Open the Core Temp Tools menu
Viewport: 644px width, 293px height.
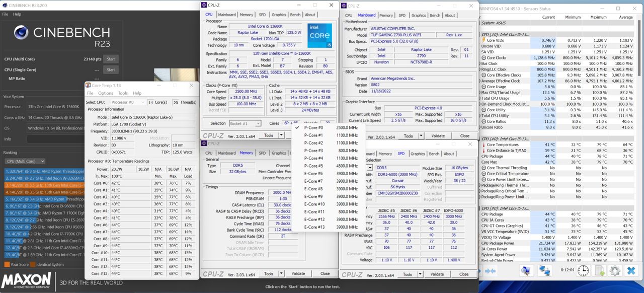point(123,93)
